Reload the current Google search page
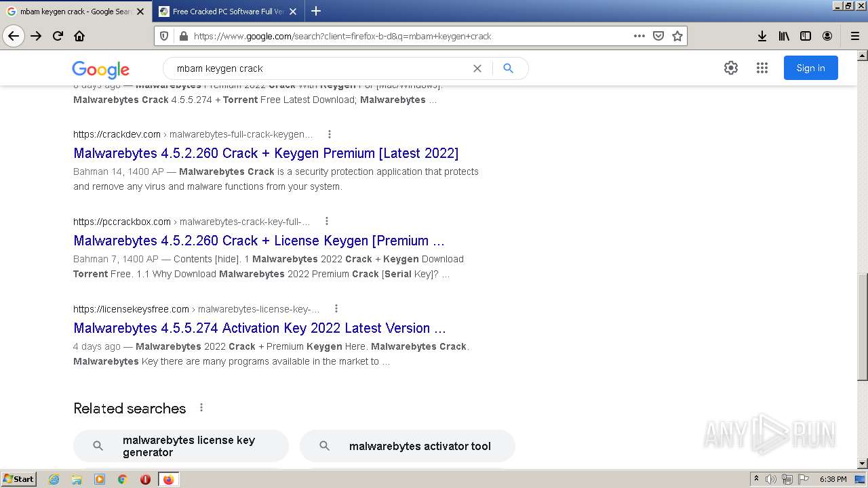868x488 pixels. tap(58, 36)
